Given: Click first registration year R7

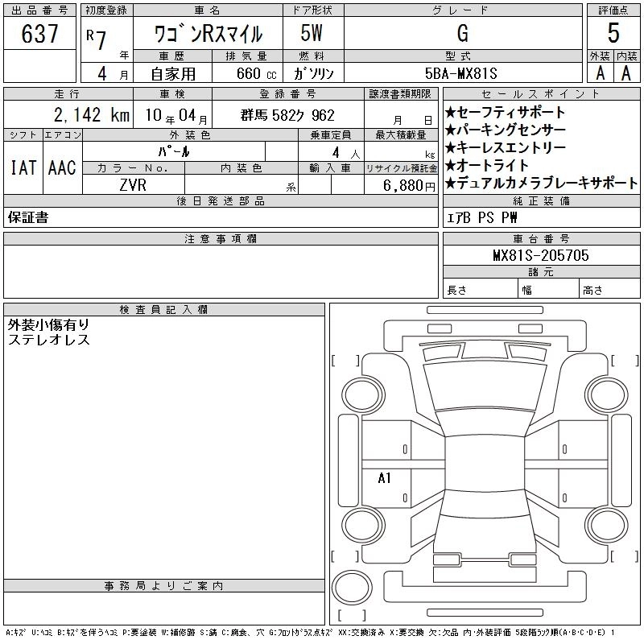Looking at the screenshot, I should tap(97, 39).
